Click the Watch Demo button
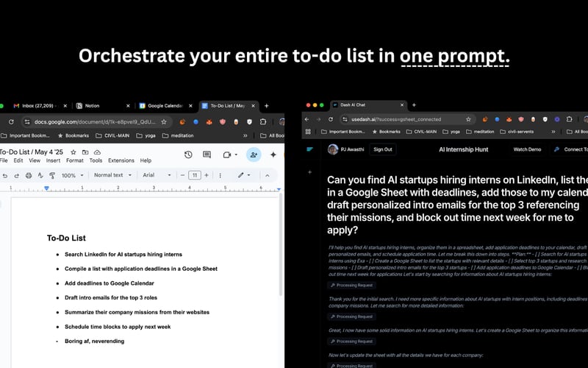588x368 pixels. (527, 149)
